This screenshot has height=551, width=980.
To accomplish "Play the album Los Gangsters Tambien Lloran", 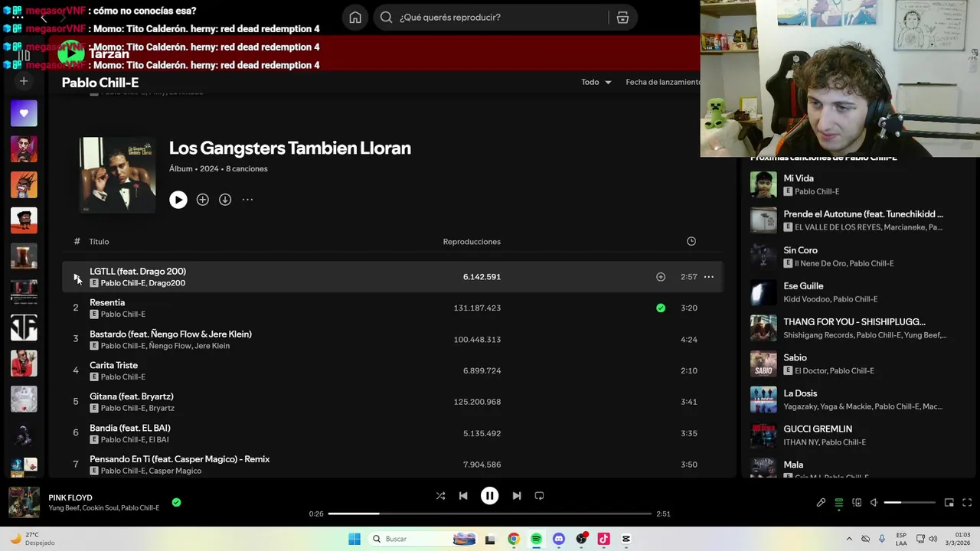I will (x=178, y=200).
